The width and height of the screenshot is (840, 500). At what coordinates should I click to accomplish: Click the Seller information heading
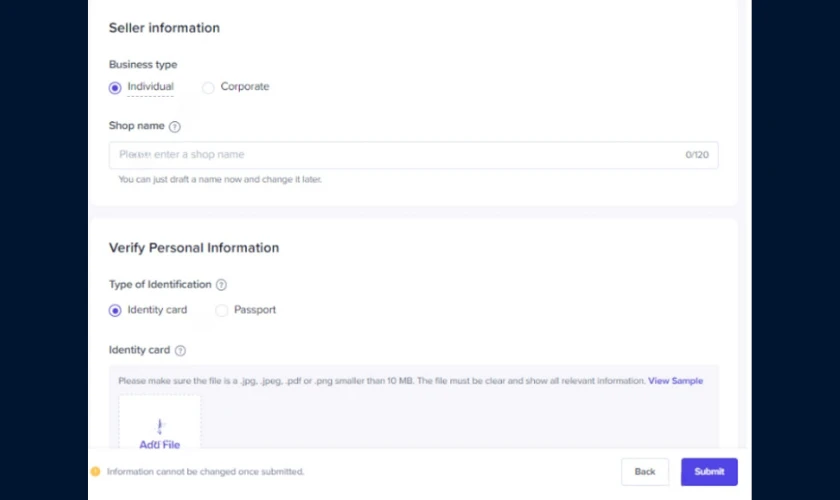coord(164,28)
